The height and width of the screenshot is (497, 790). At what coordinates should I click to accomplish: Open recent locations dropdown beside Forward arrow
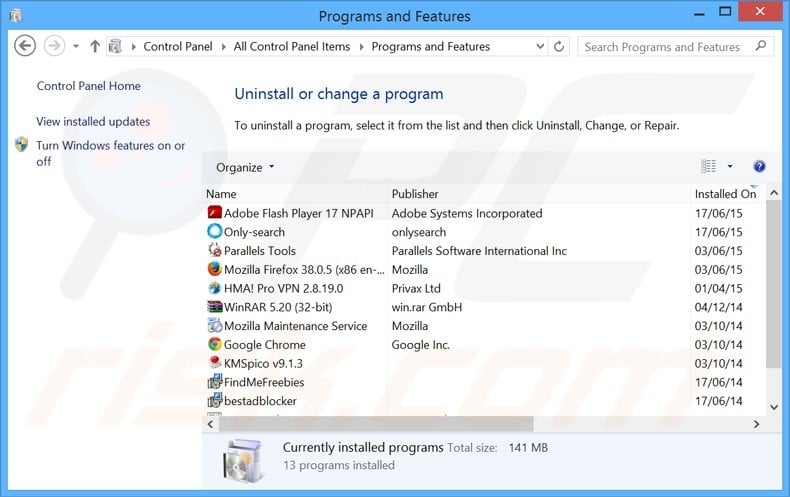(x=76, y=46)
